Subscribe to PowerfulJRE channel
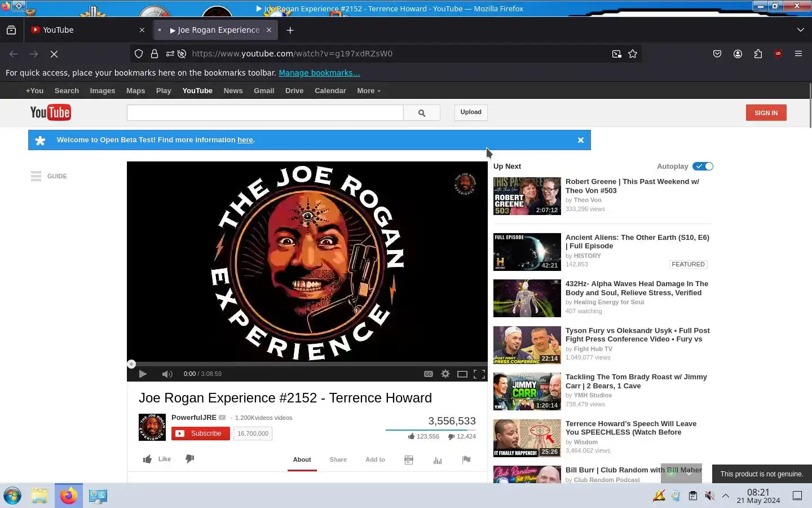This screenshot has height=508, width=812. click(x=201, y=433)
